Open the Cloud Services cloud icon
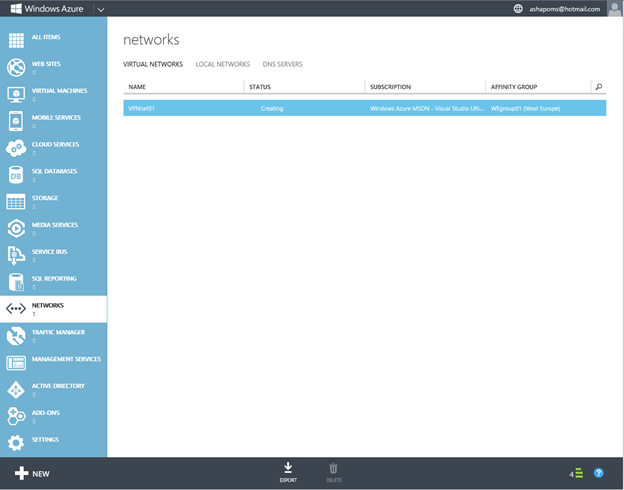The image size is (624, 490). pyautogui.click(x=16, y=148)
